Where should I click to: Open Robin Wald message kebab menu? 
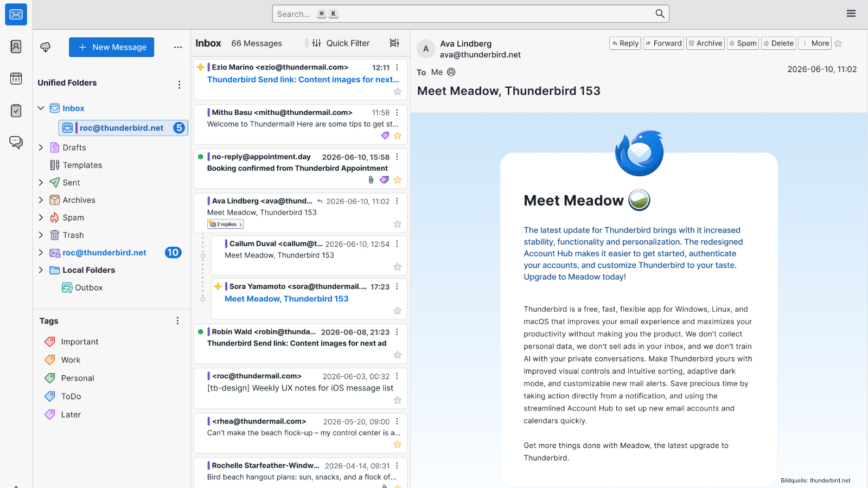397,332
